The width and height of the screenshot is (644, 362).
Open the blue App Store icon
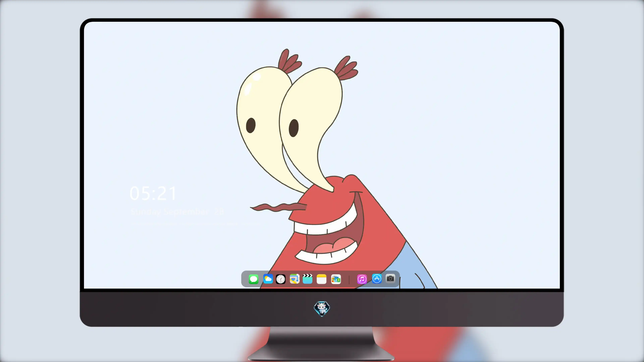(x=377, y=279)
